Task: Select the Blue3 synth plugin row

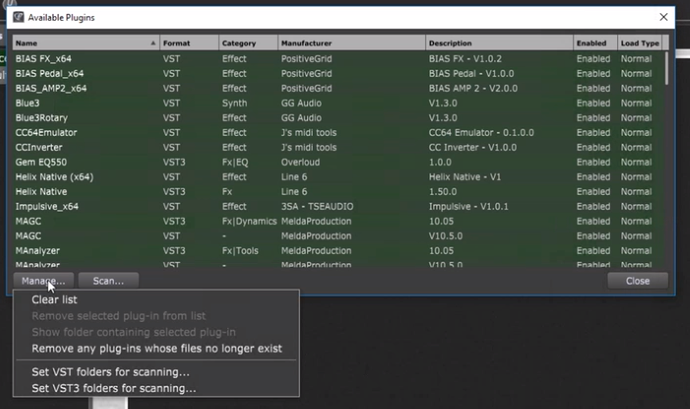Action: tap(338, 103)
